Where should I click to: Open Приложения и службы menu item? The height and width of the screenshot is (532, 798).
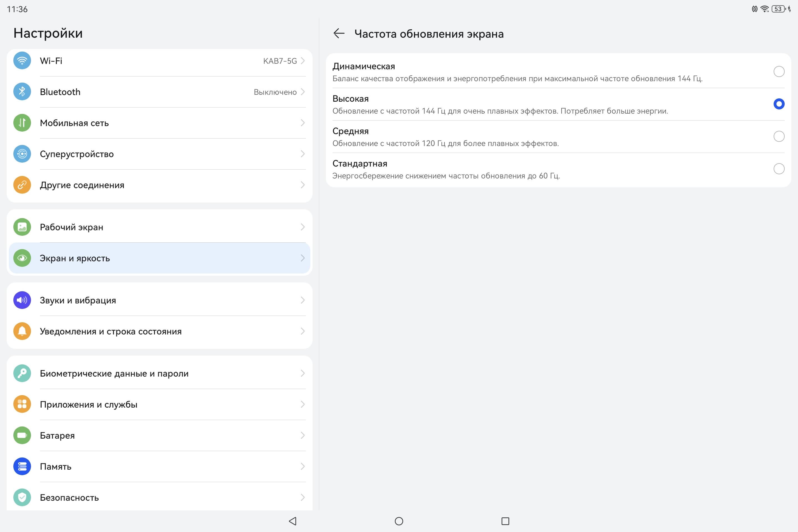pos(160,405)
